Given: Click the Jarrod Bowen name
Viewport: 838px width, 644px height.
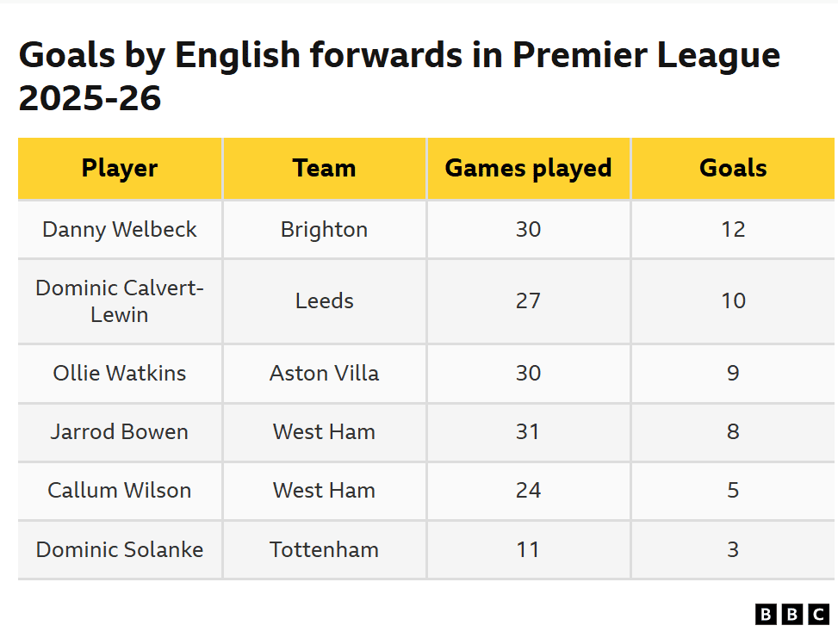Looking at the screenshot, I should coord(120,431).
